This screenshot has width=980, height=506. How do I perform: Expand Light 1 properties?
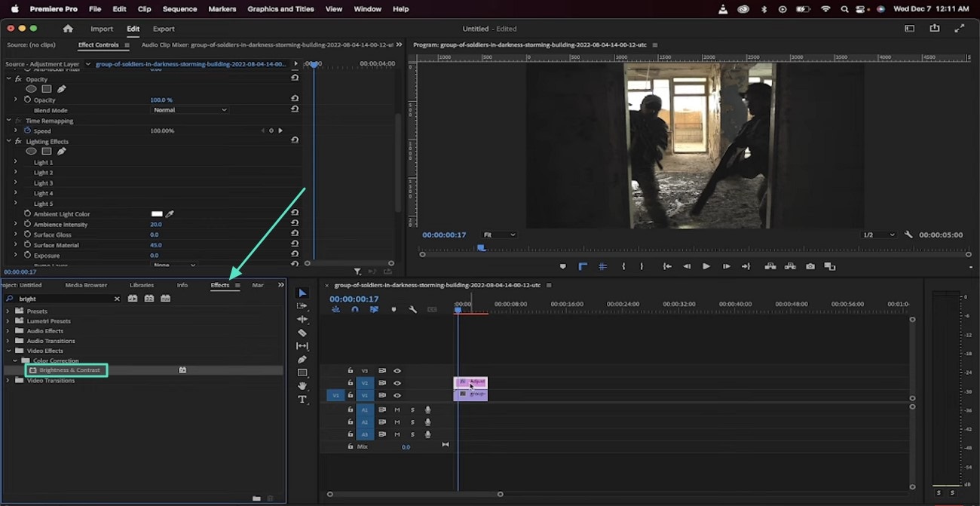coord(15,162)
